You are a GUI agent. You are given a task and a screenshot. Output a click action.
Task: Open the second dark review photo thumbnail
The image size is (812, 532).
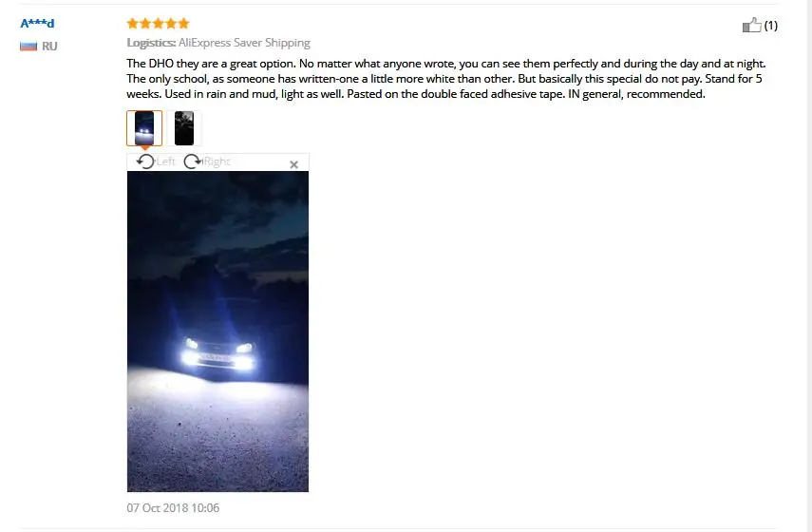point(184,128)
